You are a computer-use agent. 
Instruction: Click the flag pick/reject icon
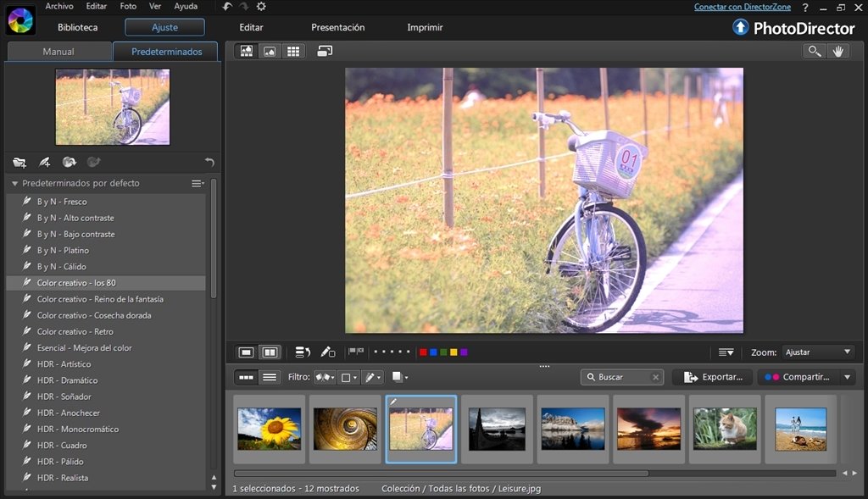pos(356,352)
